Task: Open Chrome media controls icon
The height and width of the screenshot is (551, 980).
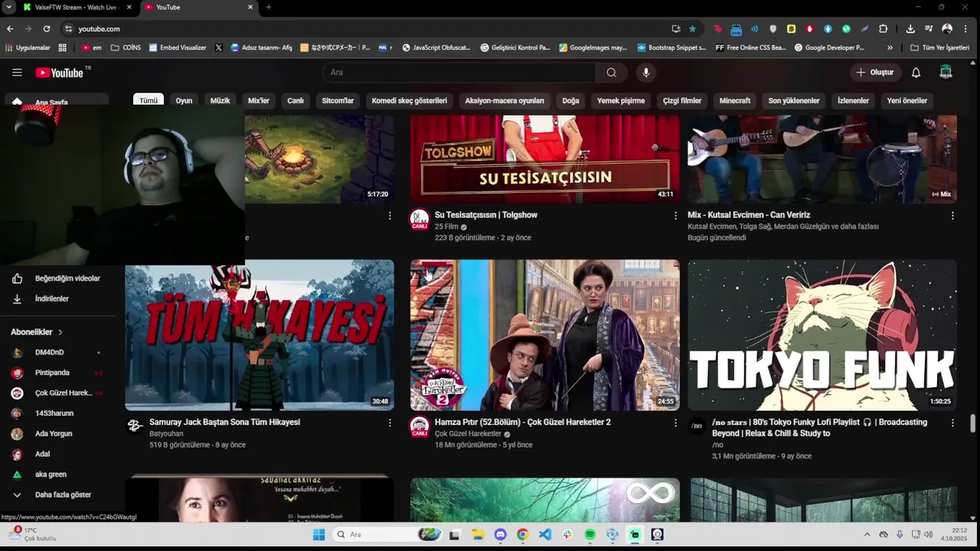Action: pos(929,28)
